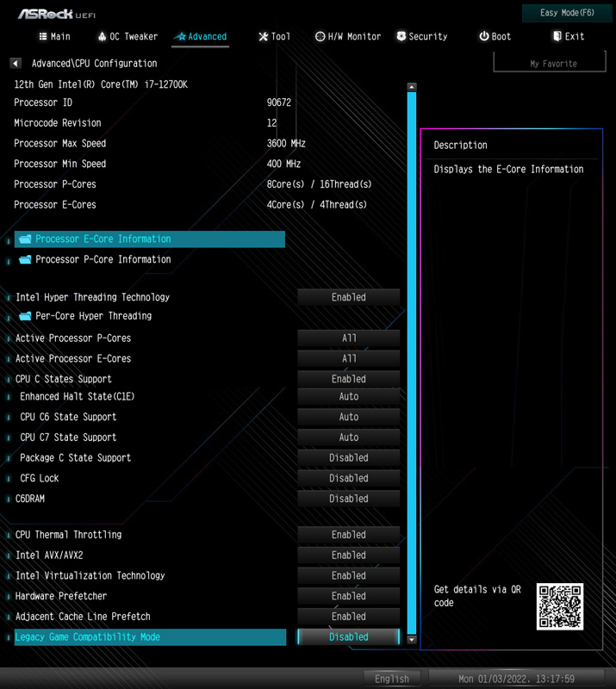Screen dimensions: 616x689
Task: Open the Security tab
Action: click(421, 36)
